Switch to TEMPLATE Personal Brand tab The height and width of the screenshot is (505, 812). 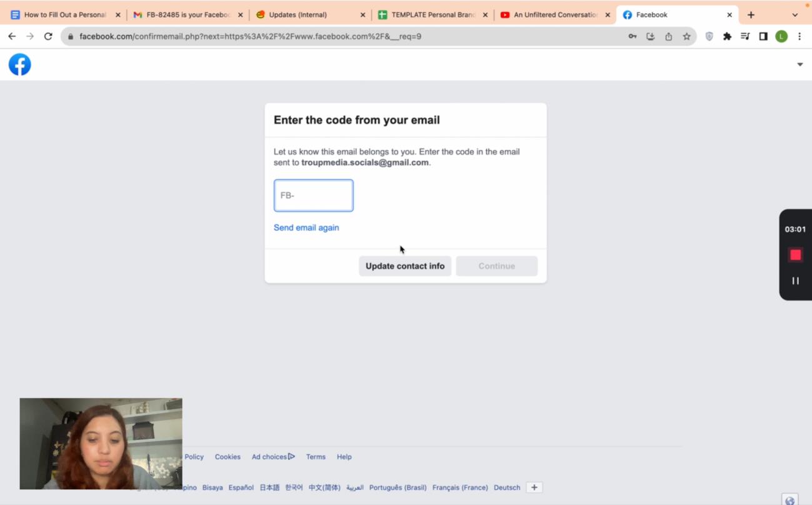click(x=433, y=14)
